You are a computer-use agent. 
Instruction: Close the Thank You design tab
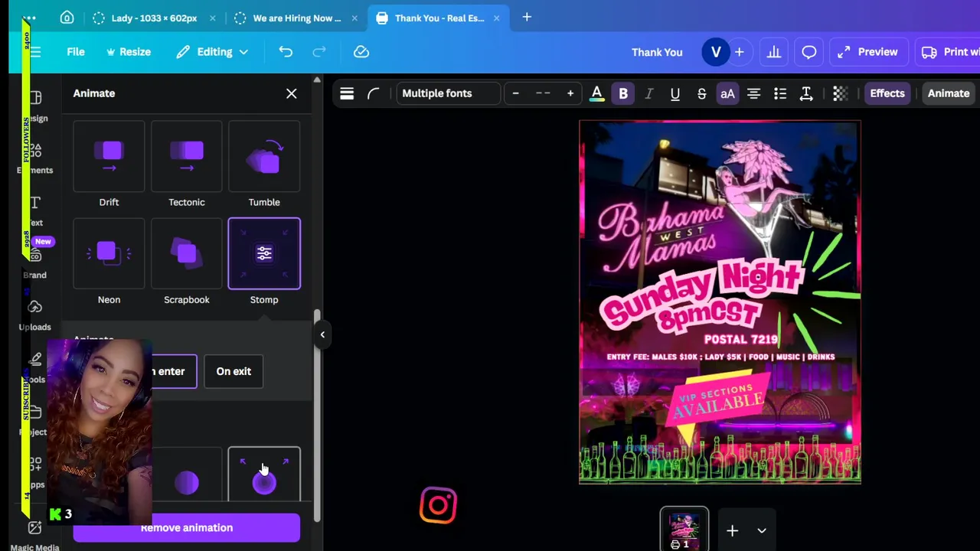coord(496,18)
